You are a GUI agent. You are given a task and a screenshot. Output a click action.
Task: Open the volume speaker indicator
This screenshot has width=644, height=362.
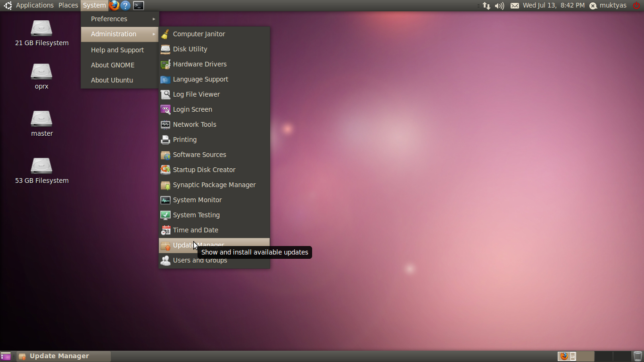[499, 6]
